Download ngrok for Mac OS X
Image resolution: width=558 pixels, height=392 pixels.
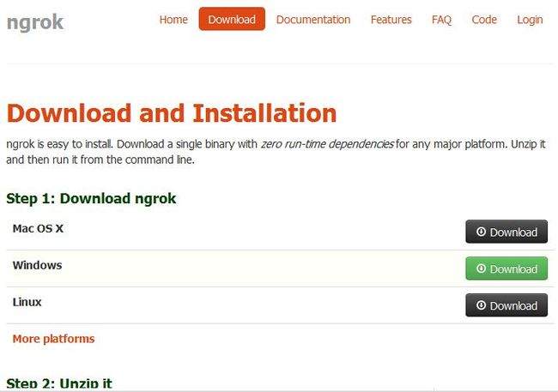pos(506,232)
